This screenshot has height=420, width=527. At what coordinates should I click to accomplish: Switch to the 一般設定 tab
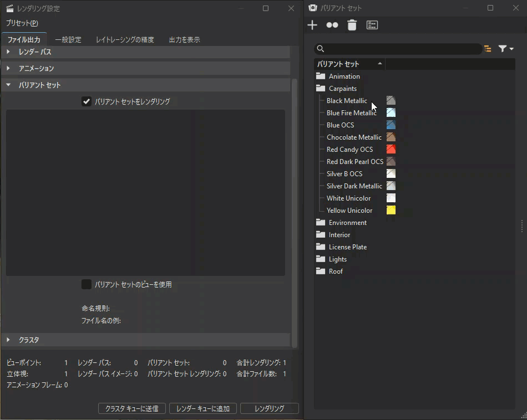coord(68,39)
